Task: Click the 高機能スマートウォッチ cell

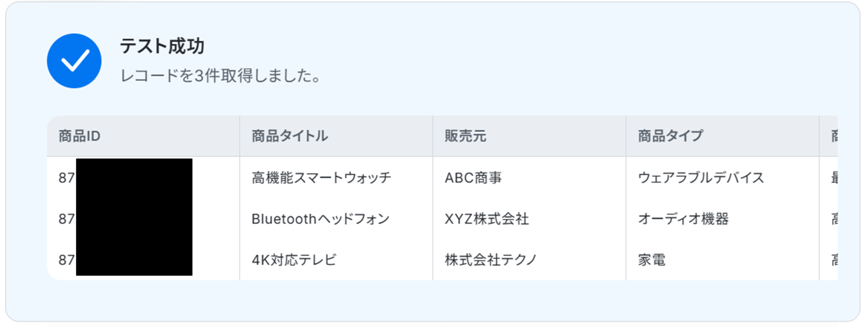Action: [321, 178]
